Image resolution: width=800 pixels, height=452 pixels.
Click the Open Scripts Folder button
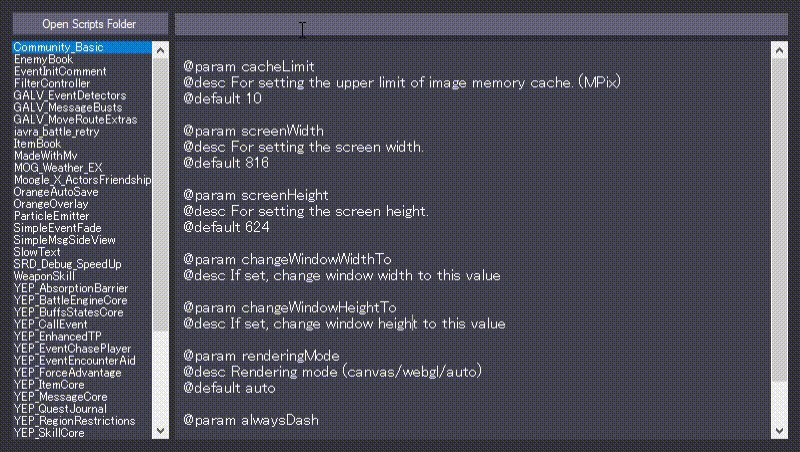coord(90,24)
